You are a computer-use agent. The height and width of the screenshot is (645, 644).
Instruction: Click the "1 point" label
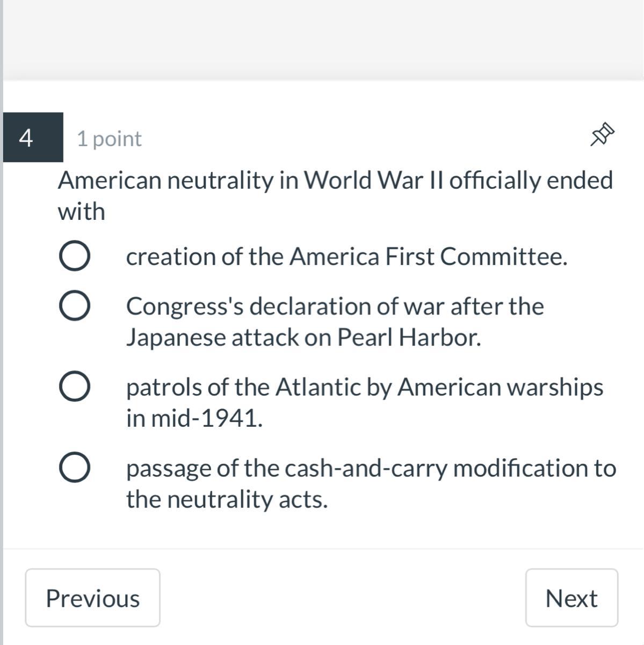click(109, 139)
